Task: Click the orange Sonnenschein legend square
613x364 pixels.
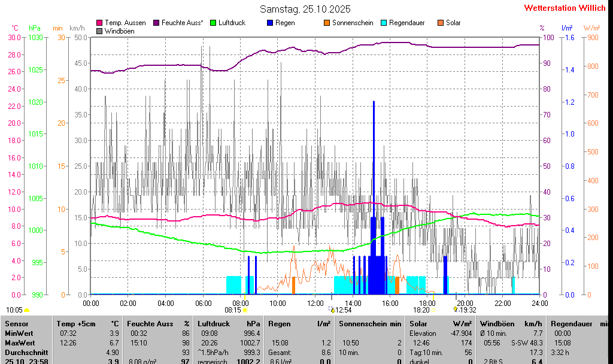Action: tap(327, 23)
